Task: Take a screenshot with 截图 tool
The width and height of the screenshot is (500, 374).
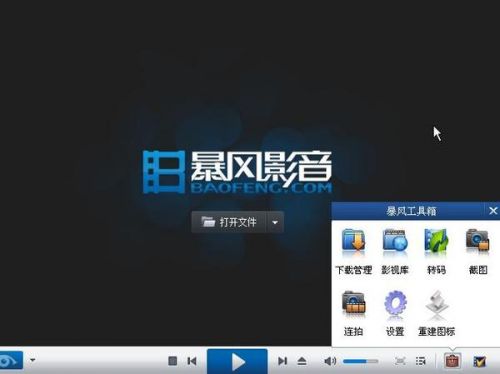Action: (x=478, y=251)
